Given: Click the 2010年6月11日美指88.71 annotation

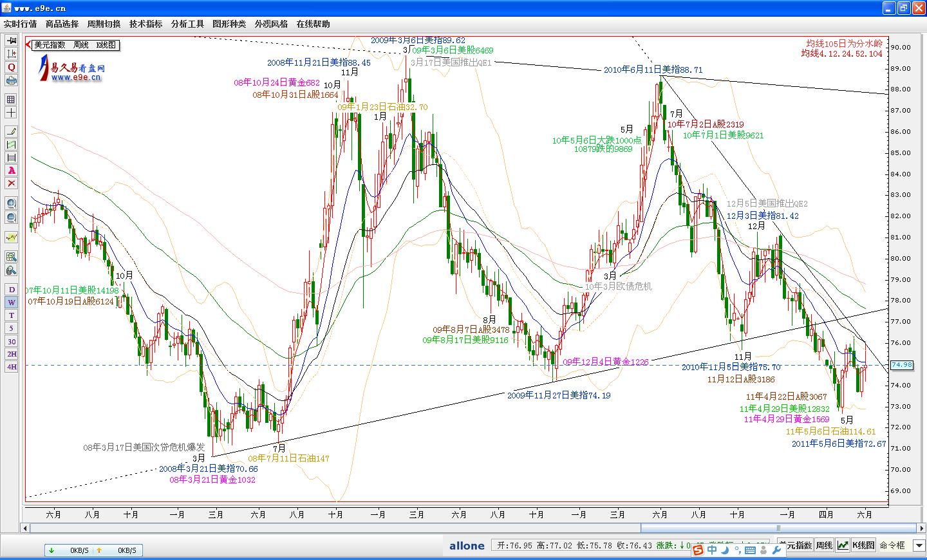Looking at the screenshot, I should [x=653, y=70].
